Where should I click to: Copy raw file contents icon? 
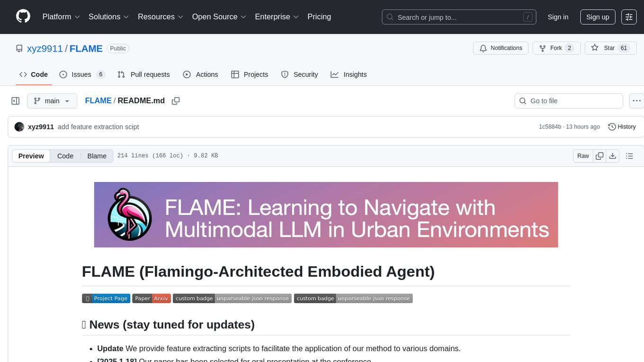coord(599,156)
